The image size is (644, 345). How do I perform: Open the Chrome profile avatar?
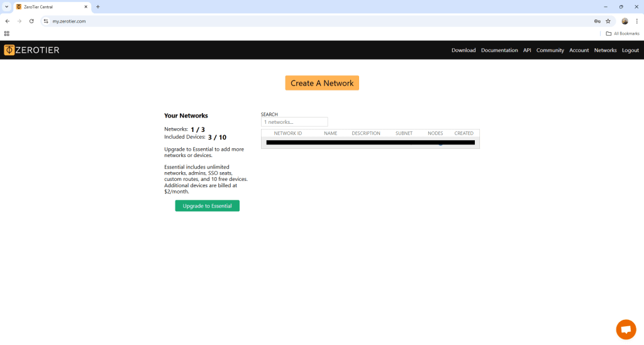pyautogui.click(x=625, y=21)
